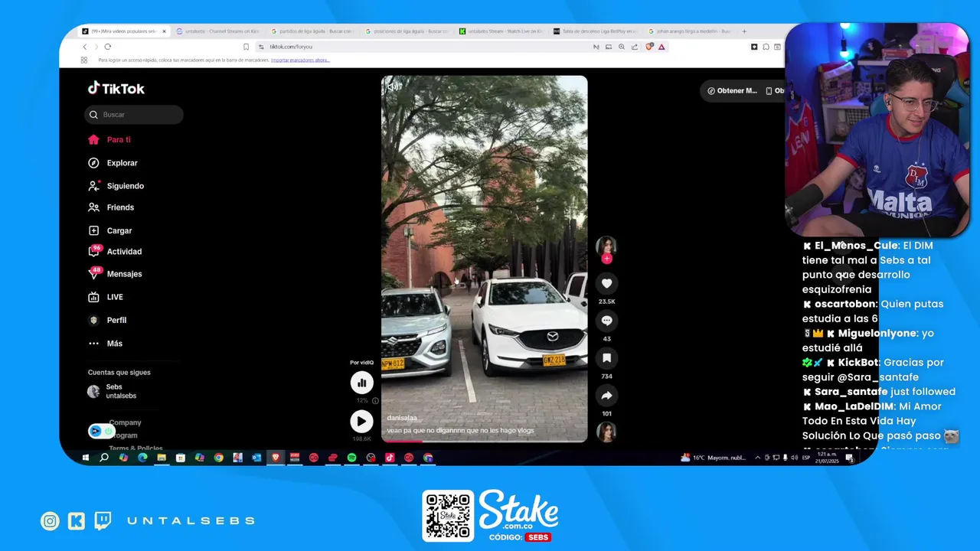
Task: Open the Brave browser taskbar icon
Action: (x=276, y=458)
